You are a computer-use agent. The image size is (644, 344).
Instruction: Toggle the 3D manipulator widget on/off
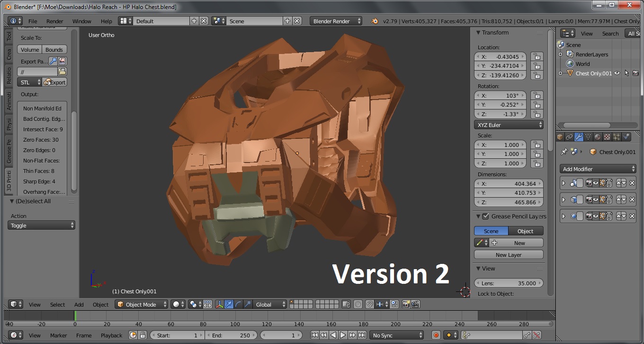(220, 304)
